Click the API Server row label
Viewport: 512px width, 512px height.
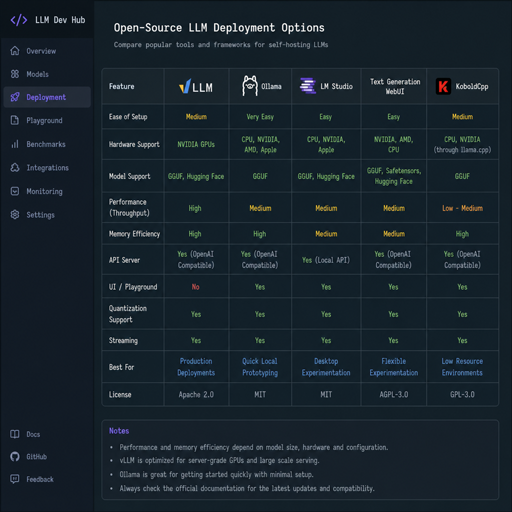[x=124, y=260]
